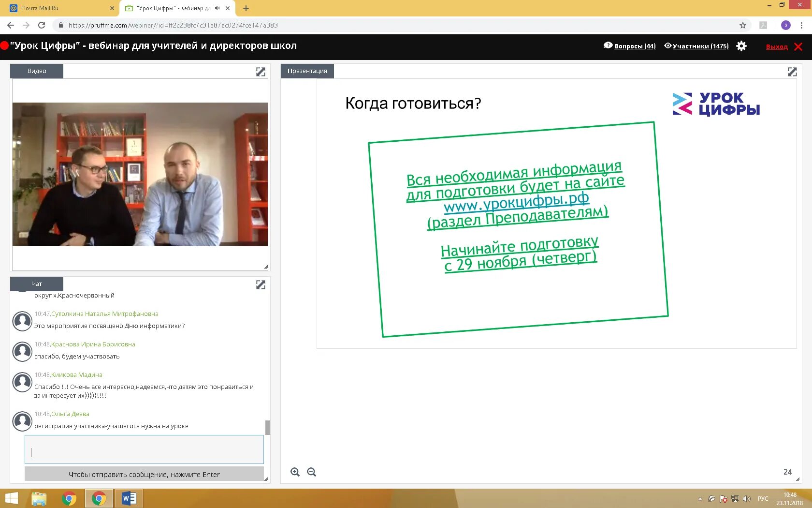Show hidden system tray icons
The width and height of the screenshot is (812, 508).
[x=700, y=499]
